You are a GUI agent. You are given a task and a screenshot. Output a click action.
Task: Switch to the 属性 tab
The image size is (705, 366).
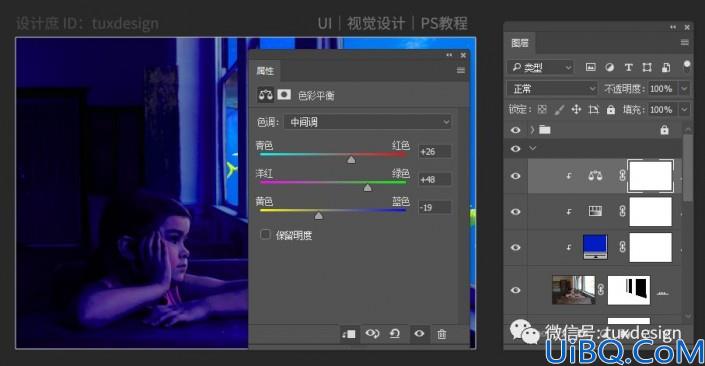pyautogui.click(x=265, y=71)
